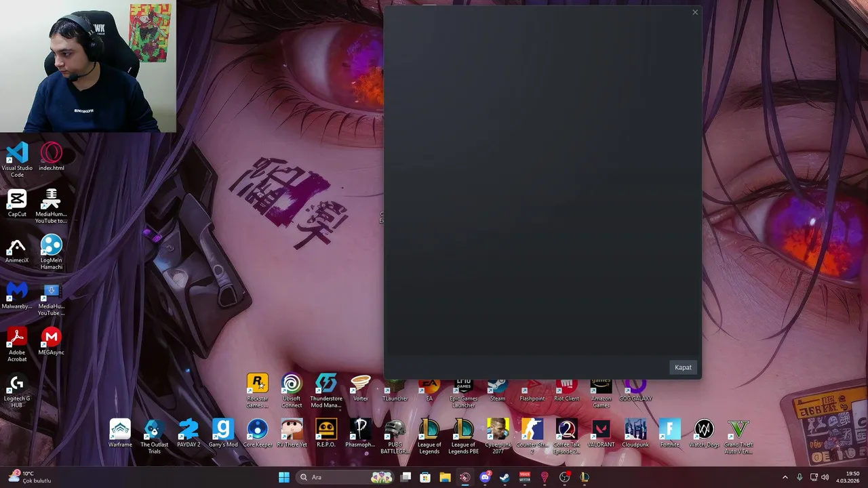Select the Phasmophobia desktop shortcut

point(361,433)
